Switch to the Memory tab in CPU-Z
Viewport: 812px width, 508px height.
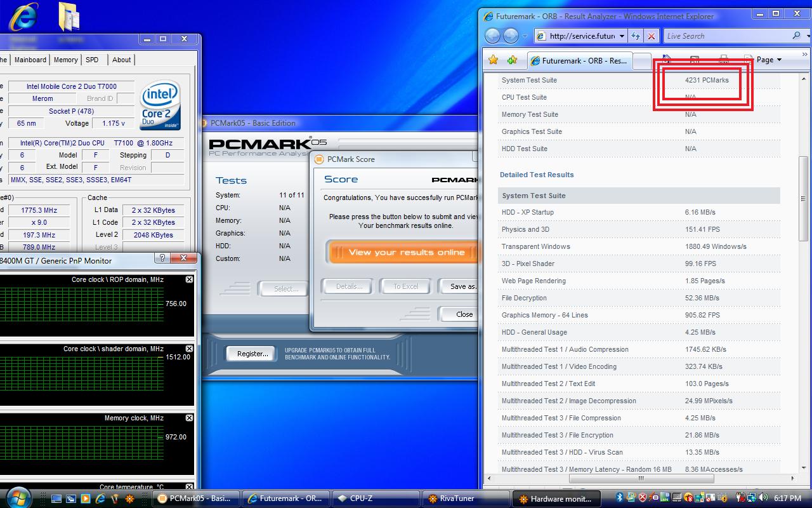[x=65, y=60]
